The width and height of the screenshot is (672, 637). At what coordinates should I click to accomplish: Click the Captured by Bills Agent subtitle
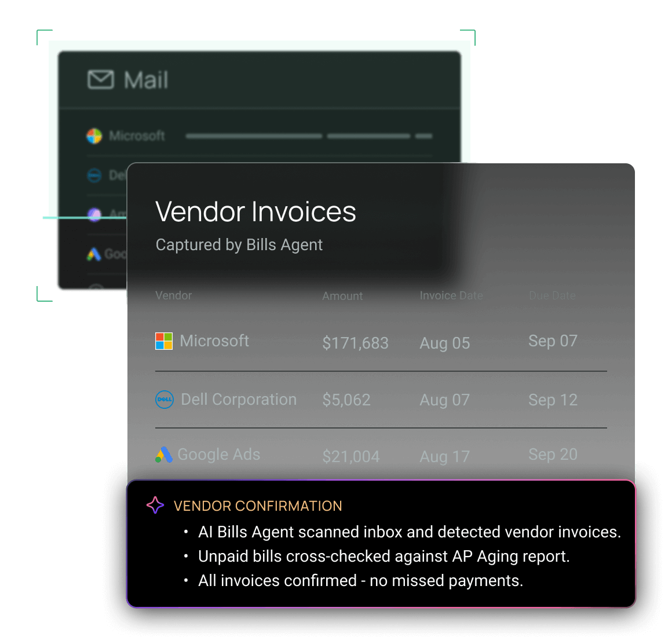click(x=239, y=244)
